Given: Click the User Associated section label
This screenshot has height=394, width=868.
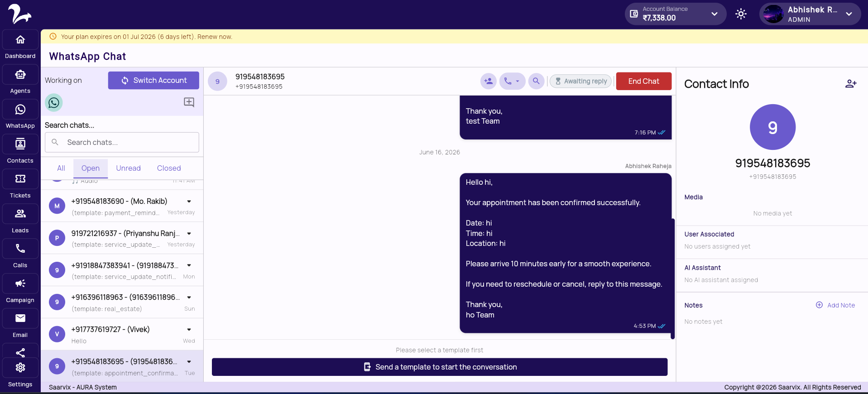Looking at the screenshot, I should [x=709, y=234].
